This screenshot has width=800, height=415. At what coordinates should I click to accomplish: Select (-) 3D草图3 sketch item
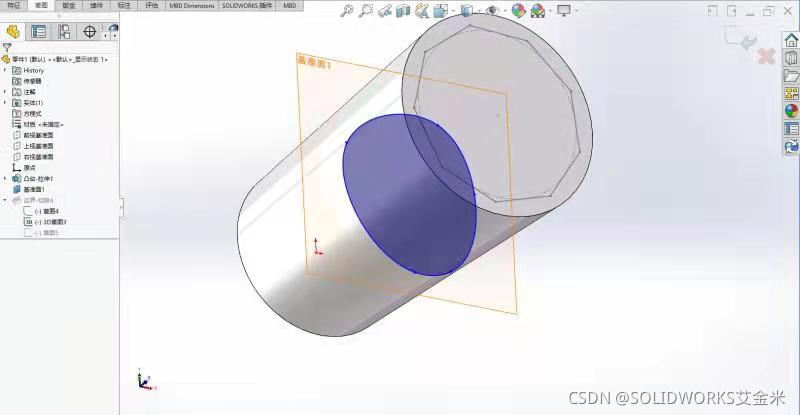tap(45, 222)
